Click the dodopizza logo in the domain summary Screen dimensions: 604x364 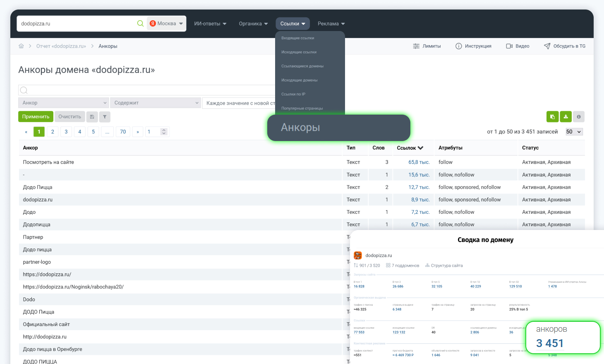pyautogui.click(x=358, y=256)
